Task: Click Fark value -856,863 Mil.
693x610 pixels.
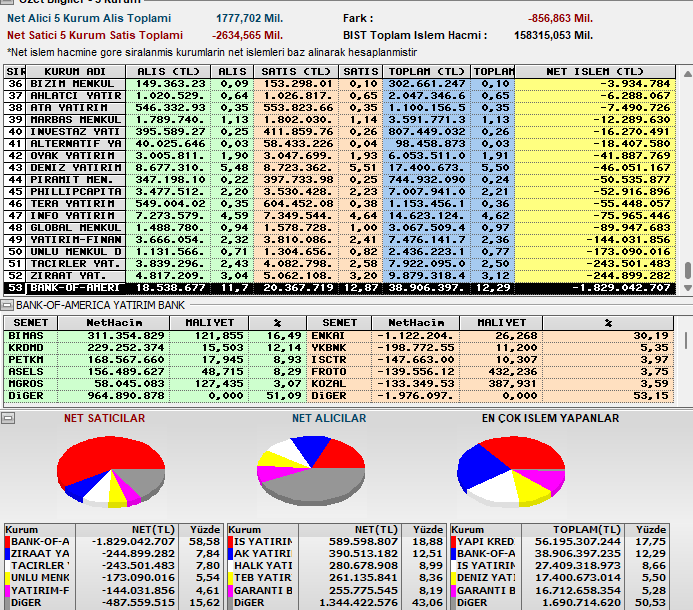Action: point(560,19)
